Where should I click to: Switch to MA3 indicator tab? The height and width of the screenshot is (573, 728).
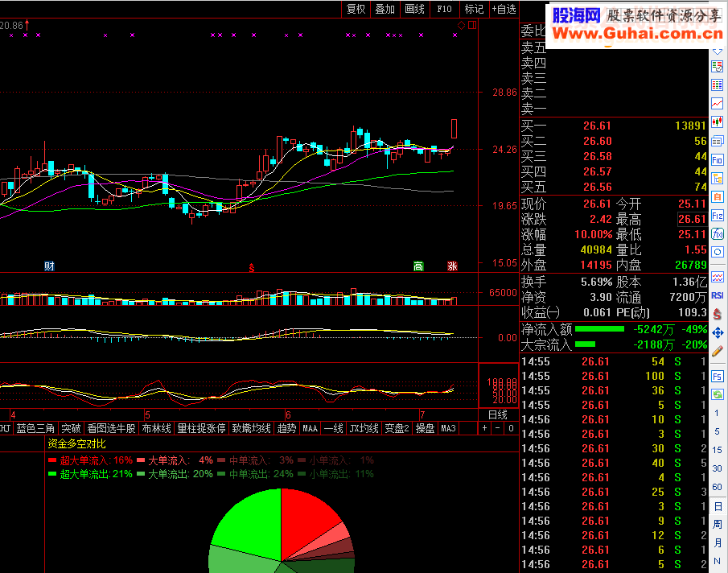pyautogui.click(x=448, y=428)
